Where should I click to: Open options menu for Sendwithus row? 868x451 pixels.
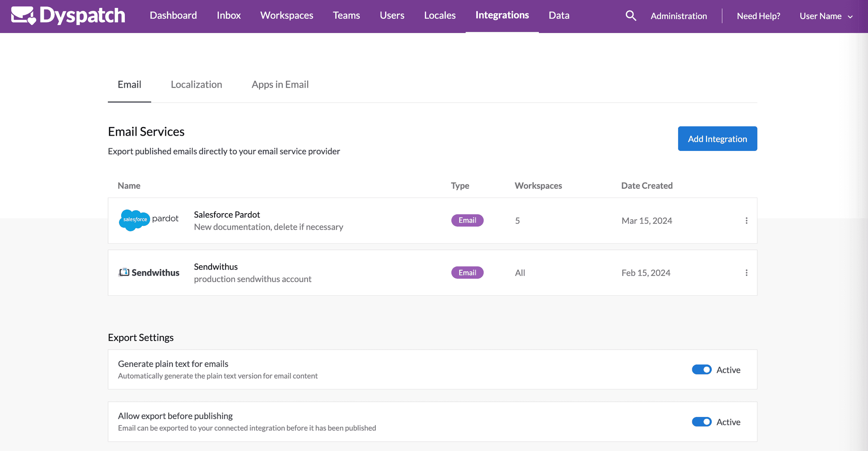click(746, 273)
